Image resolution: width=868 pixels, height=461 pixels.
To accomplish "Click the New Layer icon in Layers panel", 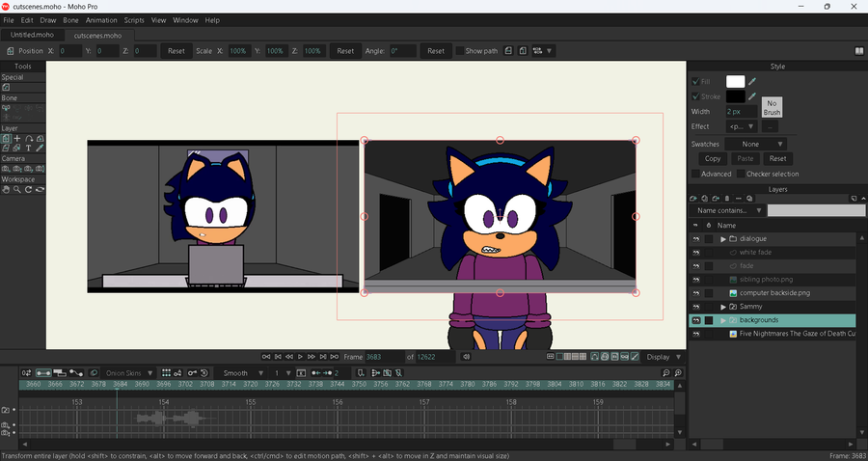I will click(693, 198).
